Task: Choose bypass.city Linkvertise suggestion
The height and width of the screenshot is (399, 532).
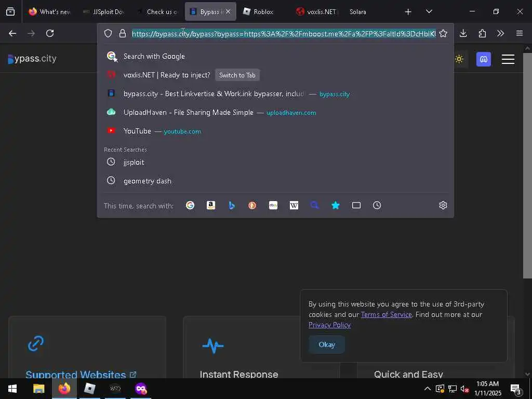Action: point(275,94)
